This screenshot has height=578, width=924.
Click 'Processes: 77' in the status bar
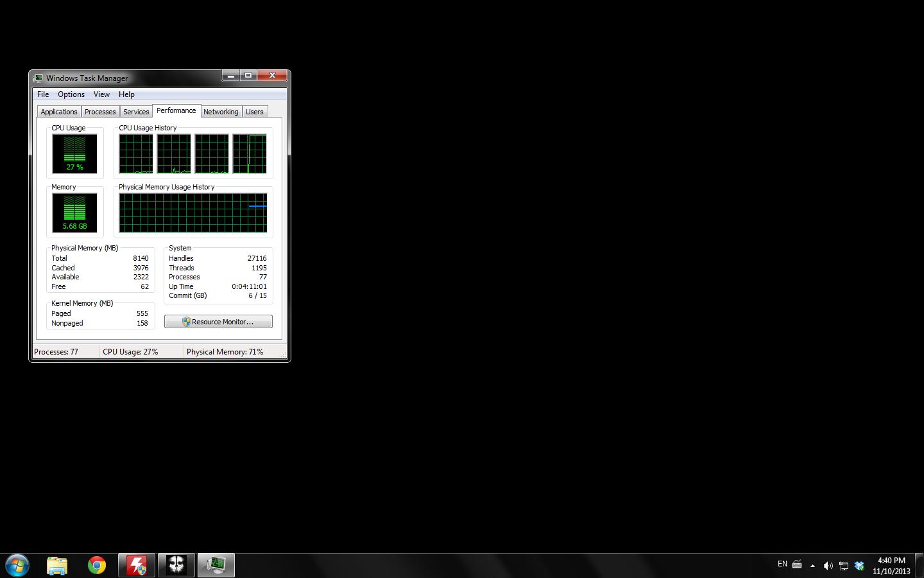(x=56, y=352)
